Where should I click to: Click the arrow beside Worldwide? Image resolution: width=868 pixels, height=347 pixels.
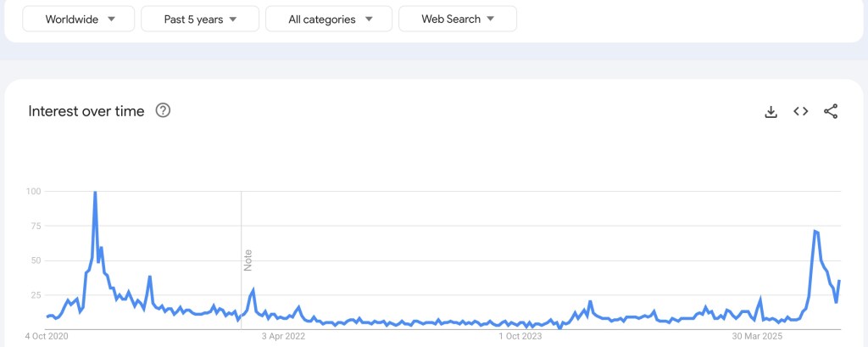pos(112,19)
